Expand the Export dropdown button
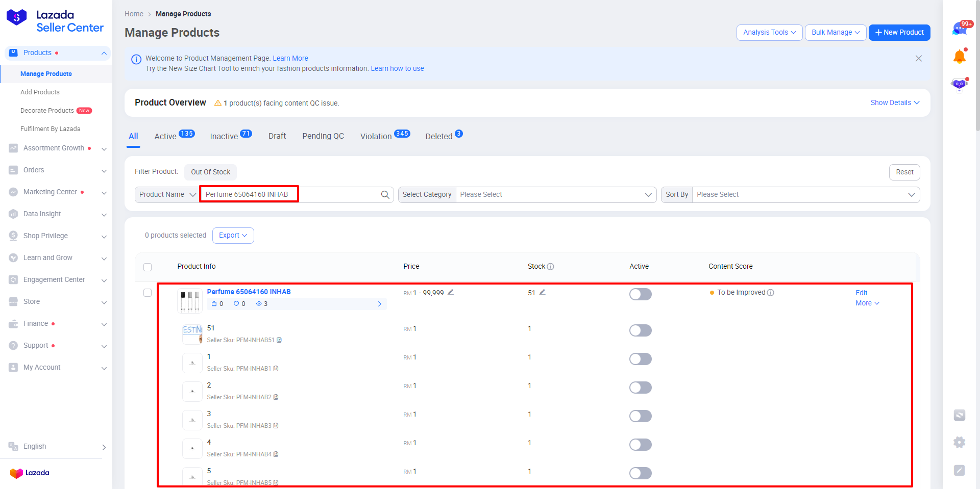Image resolution: width=980 pixels, height=489 pixels. pos(233,236)
